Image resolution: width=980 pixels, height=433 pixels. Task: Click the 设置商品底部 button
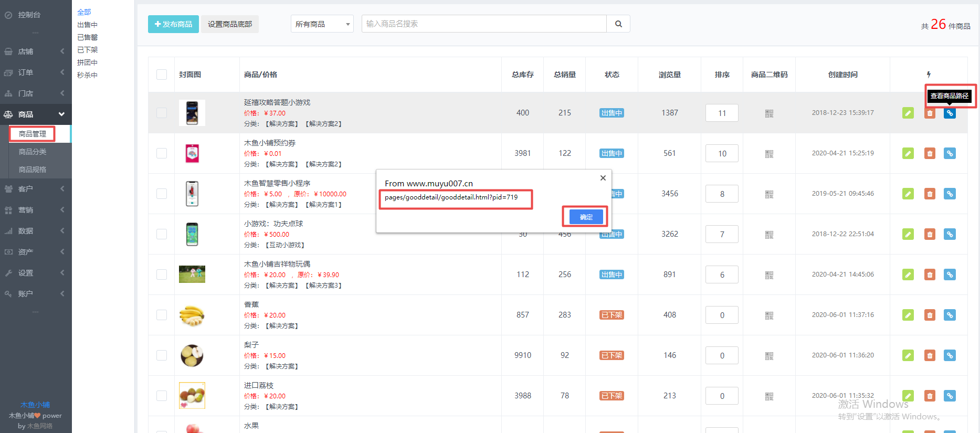(x=230, y=24)
